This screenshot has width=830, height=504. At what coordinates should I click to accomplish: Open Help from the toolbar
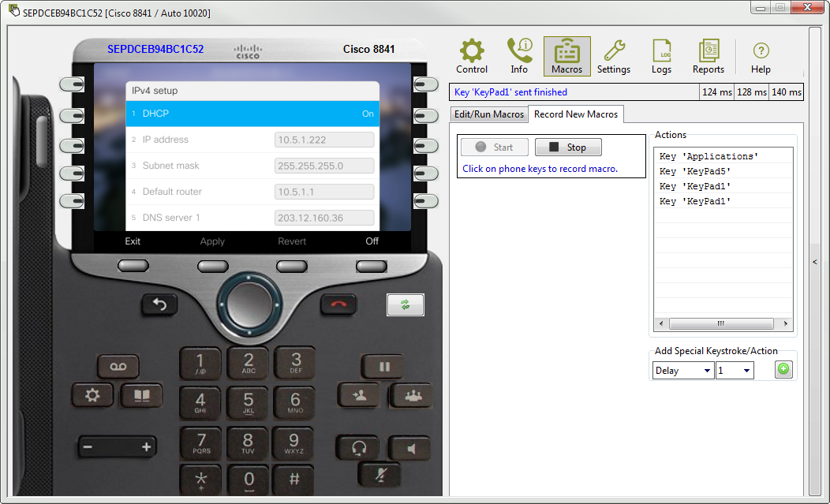pyautogui.click(x=760, y=55)
